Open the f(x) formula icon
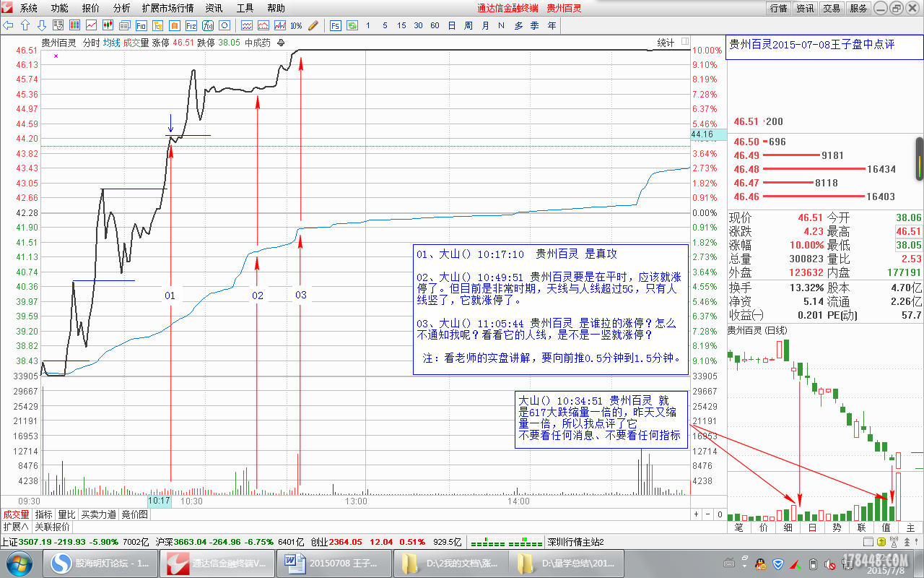 pos(207,25)
